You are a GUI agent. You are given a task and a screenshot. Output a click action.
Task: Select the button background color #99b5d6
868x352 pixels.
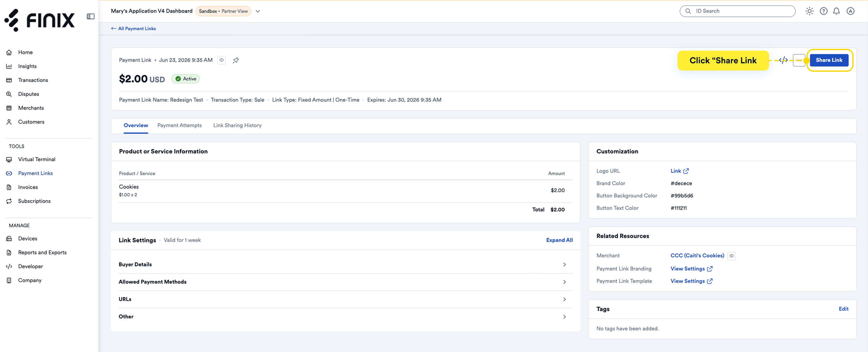tap(682, 196)
